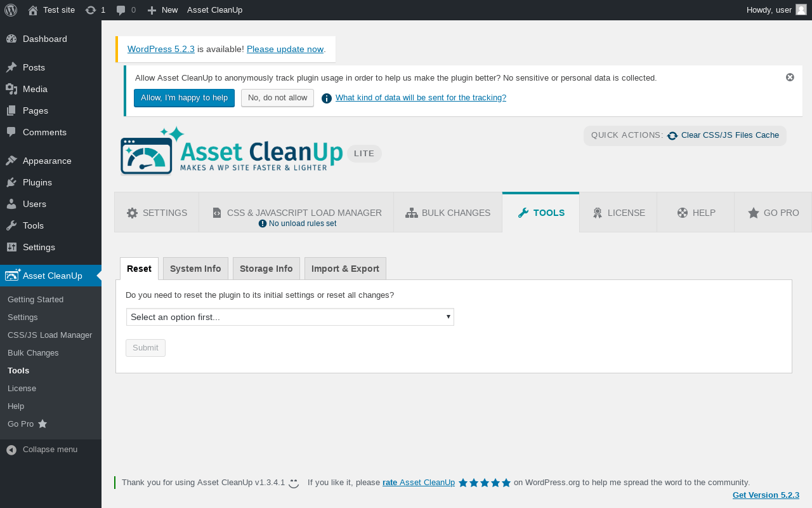Click the Collapse menu arrow icon
The height and width of the screenshot is (508, 812).
(11, 450)
